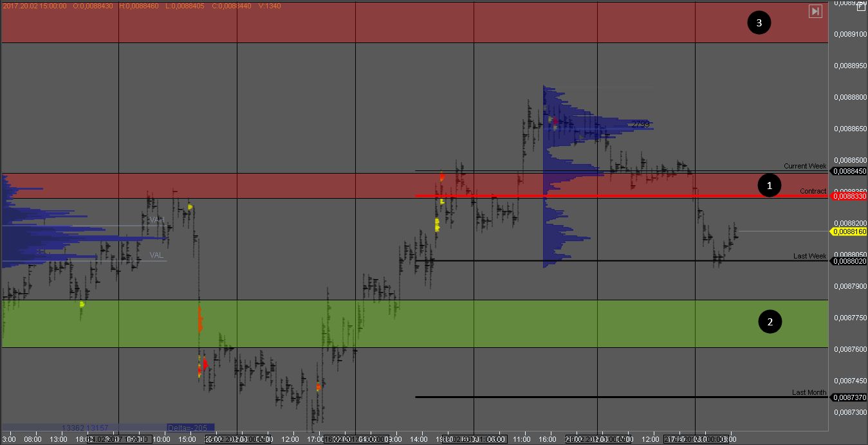868x445 pixels.
Task: Click the VAH value area label
Action: click(x=157, y=220)
